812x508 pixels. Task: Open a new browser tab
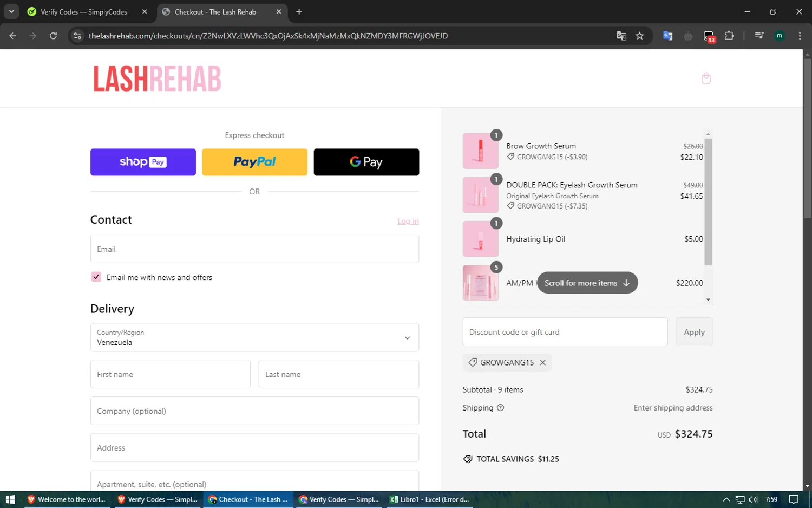tap(299, 11)
